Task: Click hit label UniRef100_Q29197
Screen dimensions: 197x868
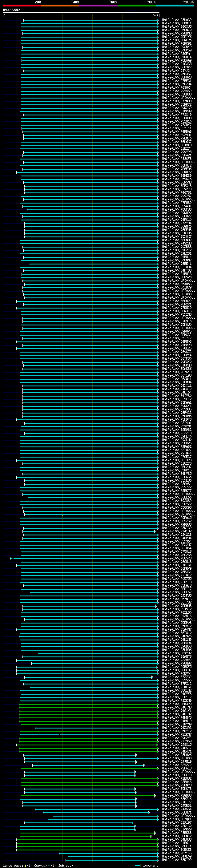Action: click(x=176, y=822)
